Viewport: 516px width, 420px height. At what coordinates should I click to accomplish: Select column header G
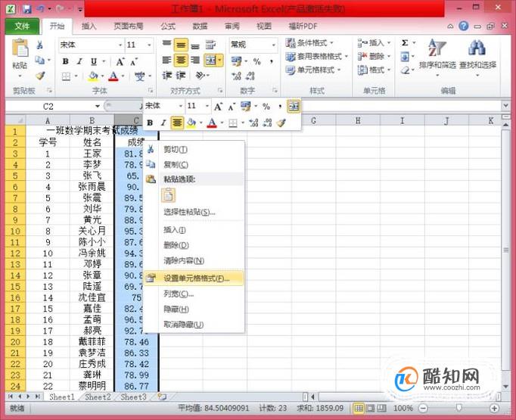tap(314, 121)
